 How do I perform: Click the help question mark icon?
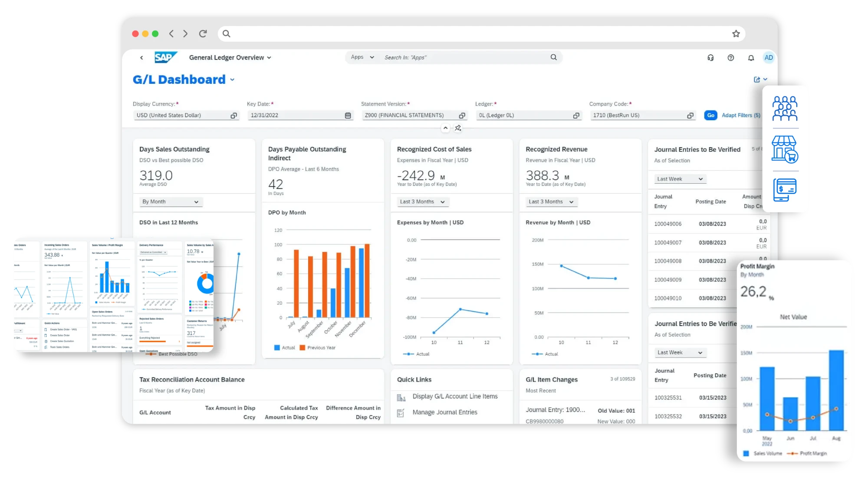[x=731, y=58]
